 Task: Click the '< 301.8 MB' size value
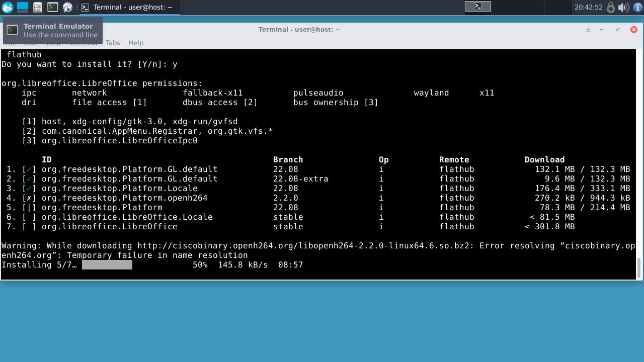click(550, 227)
